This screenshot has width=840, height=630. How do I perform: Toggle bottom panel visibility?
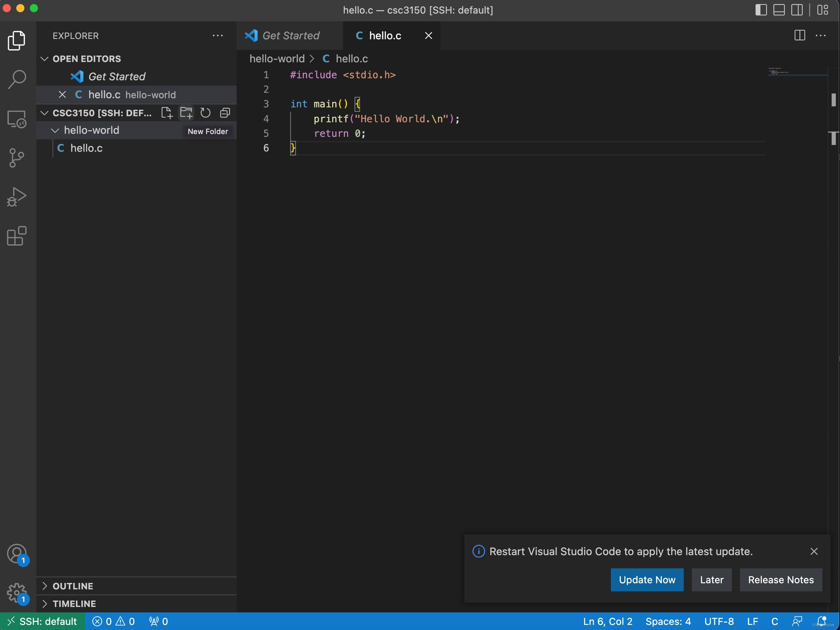(779, 10)
